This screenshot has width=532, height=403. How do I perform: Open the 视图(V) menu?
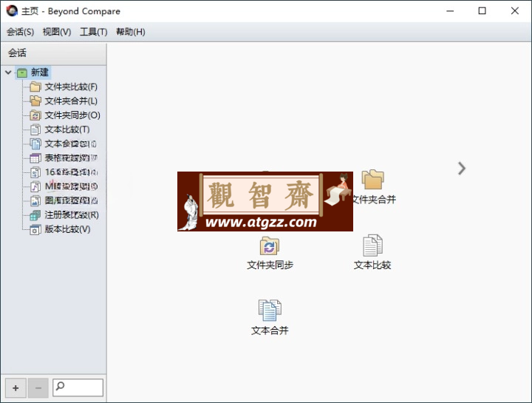pyautogui.click(x=57, y=32)
